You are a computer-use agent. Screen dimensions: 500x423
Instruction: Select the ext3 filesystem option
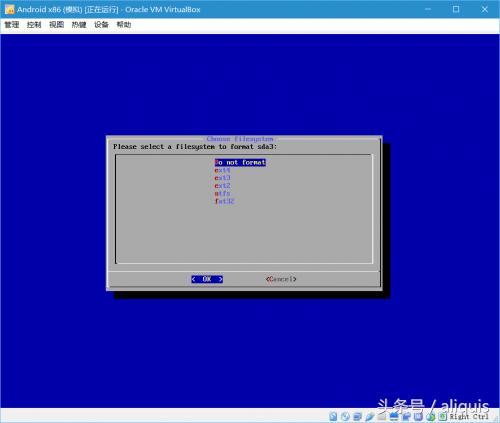click(x=223, y=178)
